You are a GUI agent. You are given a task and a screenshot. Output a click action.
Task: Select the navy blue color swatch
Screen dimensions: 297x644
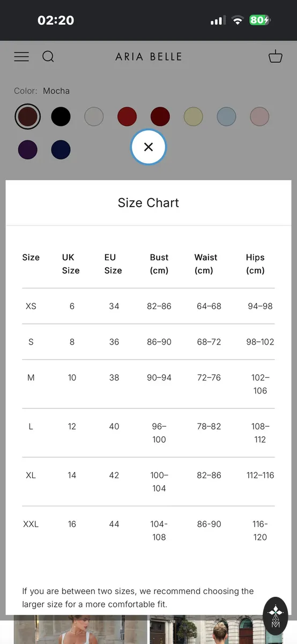61,150
